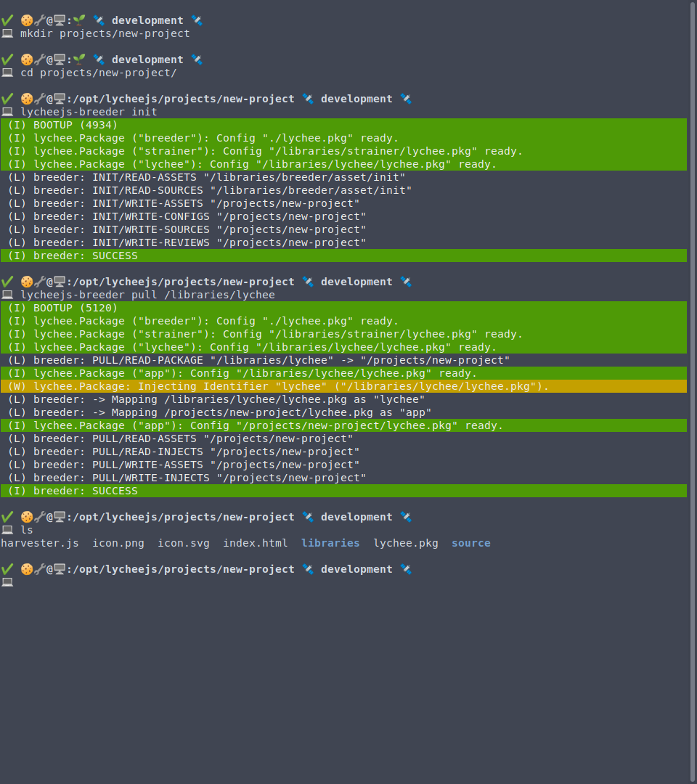
Task: Select the "source" directory in the ls output
Action: pyautogui.click(x=471, y=543)
